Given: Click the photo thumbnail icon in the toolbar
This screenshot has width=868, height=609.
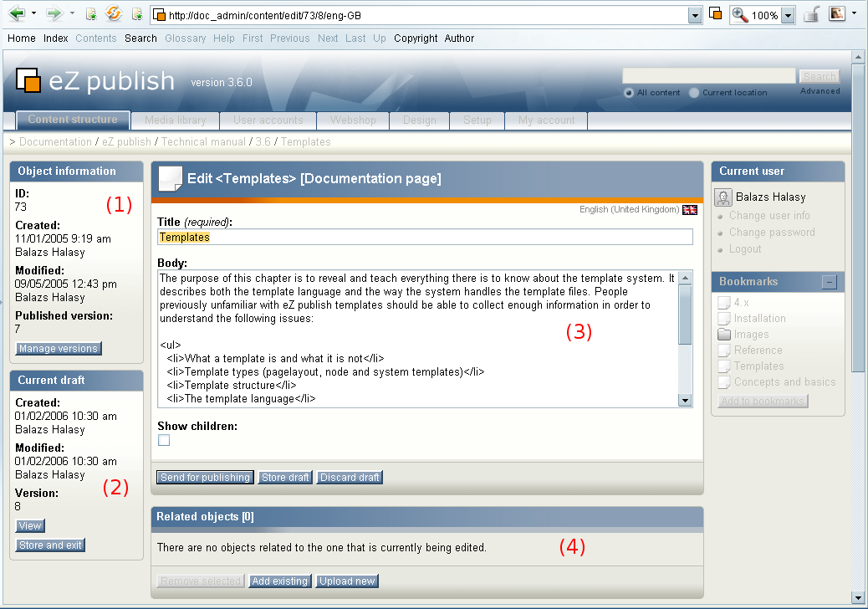Looking at the screenshot, I should pos(837,13).
